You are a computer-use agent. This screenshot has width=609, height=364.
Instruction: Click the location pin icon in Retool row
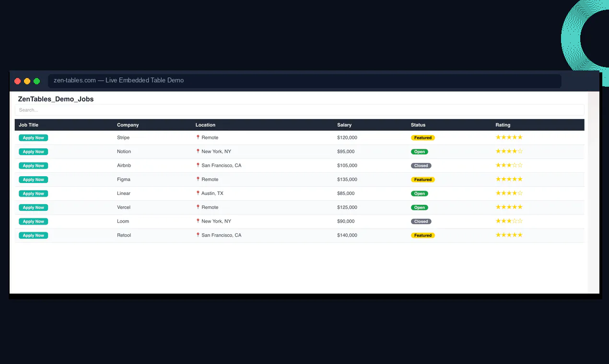coord(198,235)
